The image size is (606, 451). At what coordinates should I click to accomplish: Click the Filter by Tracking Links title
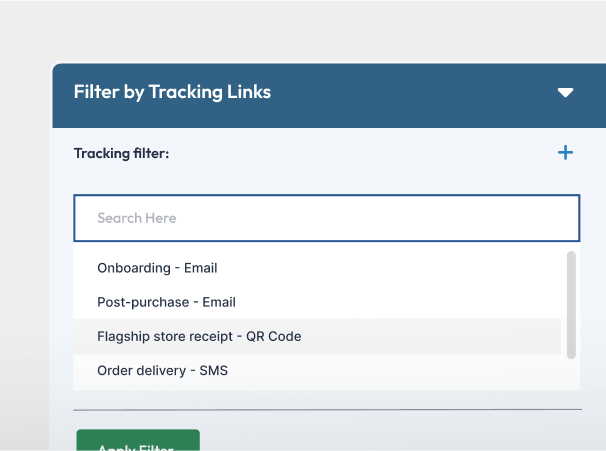click(x=172, y=92)
